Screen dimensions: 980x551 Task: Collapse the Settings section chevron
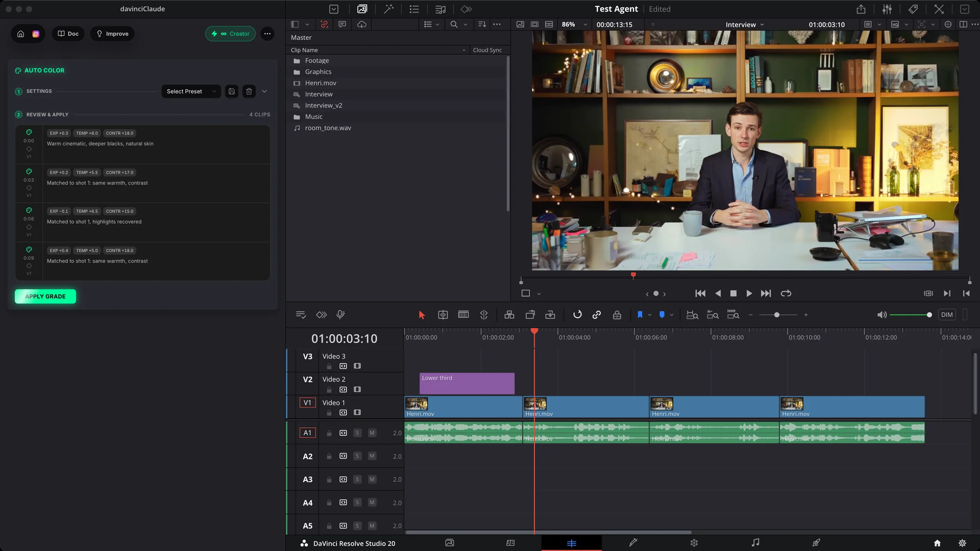coord(264,91)
